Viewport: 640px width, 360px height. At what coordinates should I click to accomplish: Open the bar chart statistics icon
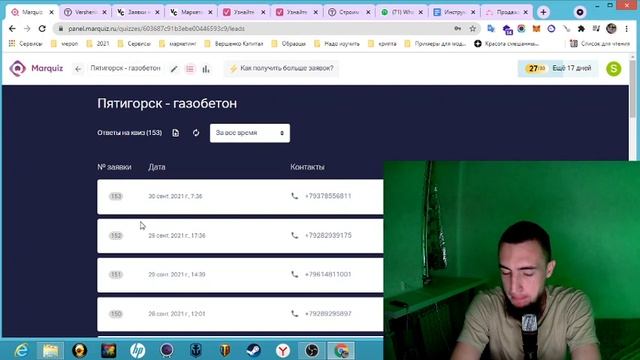click(x=206, y=69)
